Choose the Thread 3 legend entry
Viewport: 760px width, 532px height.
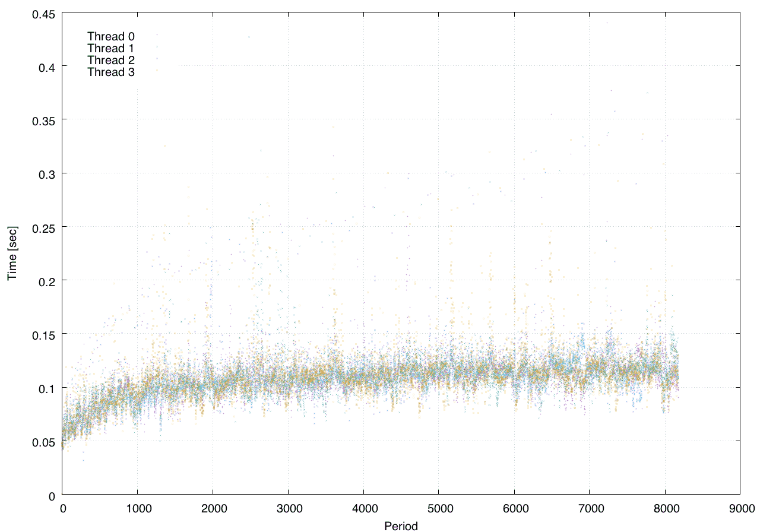(111, 72)
